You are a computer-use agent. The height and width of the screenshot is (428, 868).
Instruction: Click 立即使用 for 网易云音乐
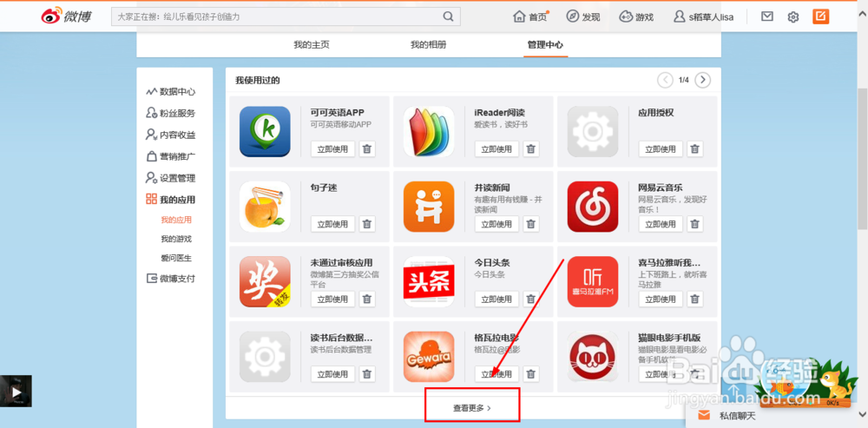point(661,224)
